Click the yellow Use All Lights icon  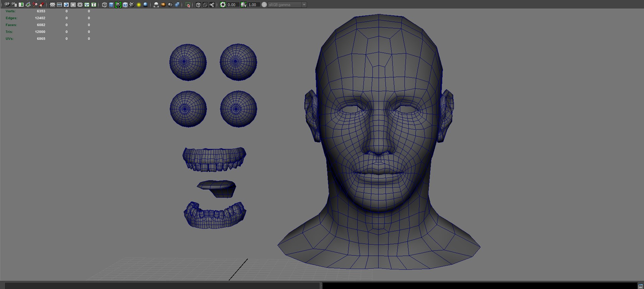(139, 5)
